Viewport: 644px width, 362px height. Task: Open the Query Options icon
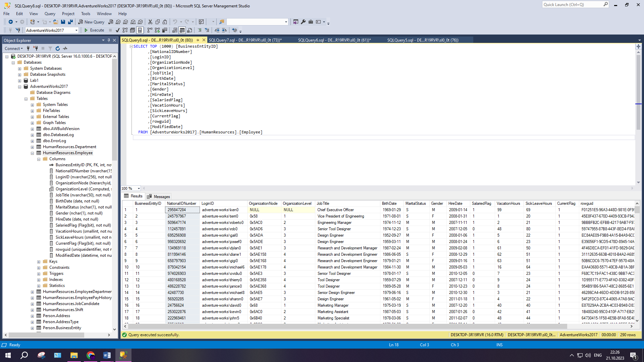[x=132, y=31]
